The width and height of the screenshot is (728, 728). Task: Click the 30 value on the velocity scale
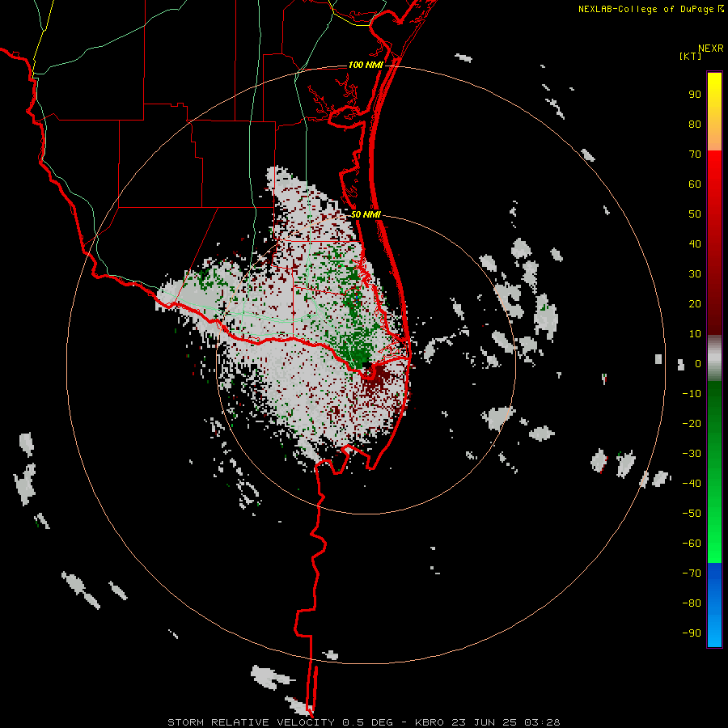click(695, 274)
